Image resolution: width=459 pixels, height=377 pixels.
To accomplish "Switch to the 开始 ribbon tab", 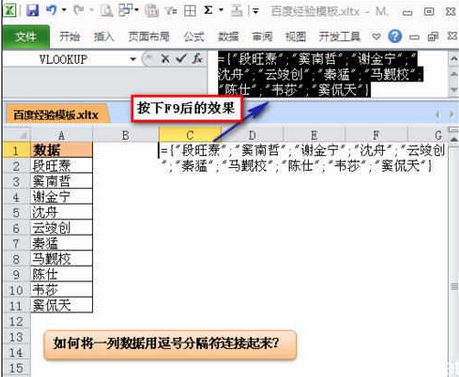I will [x=69, y=36].
